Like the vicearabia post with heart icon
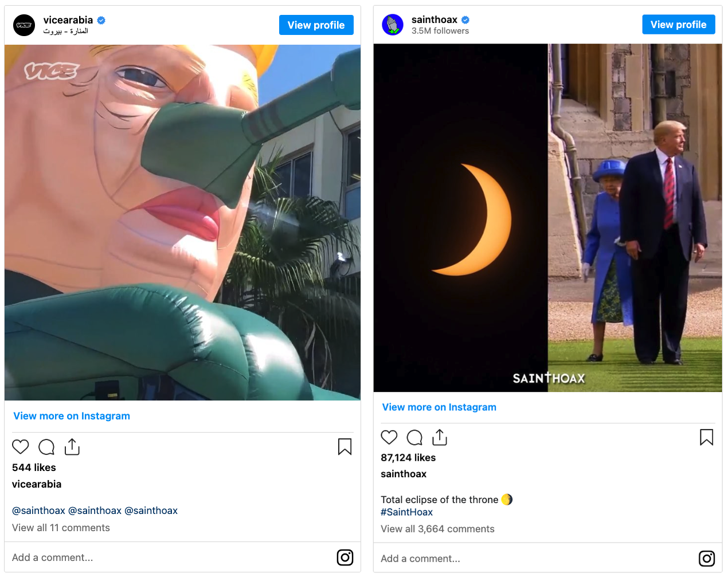728x577 pixels. [21, 447]
